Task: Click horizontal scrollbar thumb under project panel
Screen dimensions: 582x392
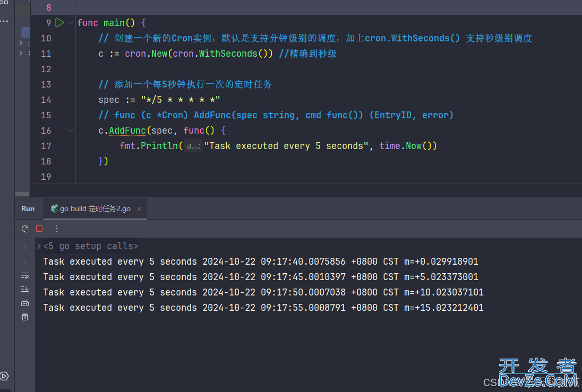Action: click(x=22, y=194)
